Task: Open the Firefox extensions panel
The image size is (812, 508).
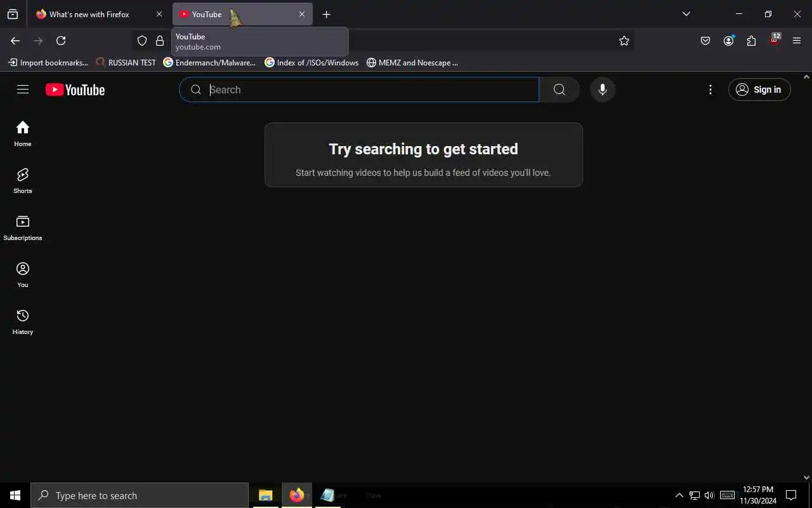Action: pos(751,41)
